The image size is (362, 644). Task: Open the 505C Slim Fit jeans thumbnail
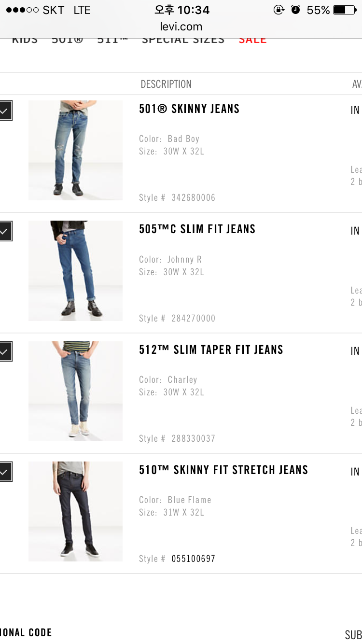tap(75, 271)
